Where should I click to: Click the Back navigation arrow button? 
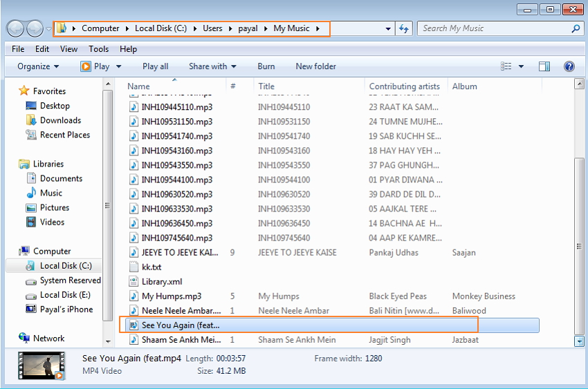(16, 28)
